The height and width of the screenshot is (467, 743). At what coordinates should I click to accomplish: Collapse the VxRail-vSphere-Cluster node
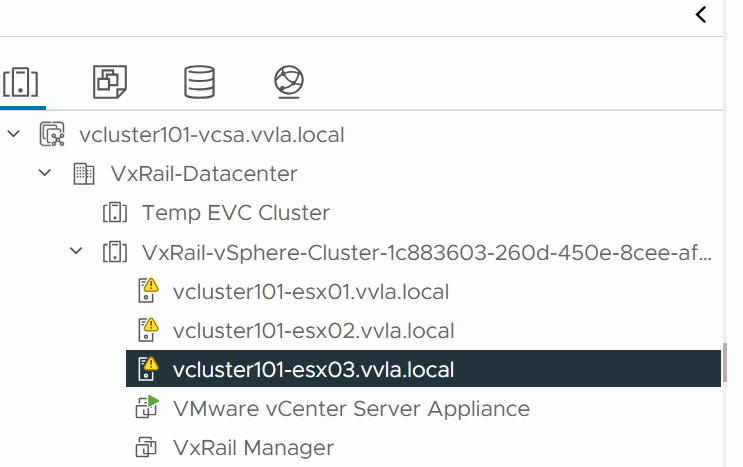[x=76, y=251]
